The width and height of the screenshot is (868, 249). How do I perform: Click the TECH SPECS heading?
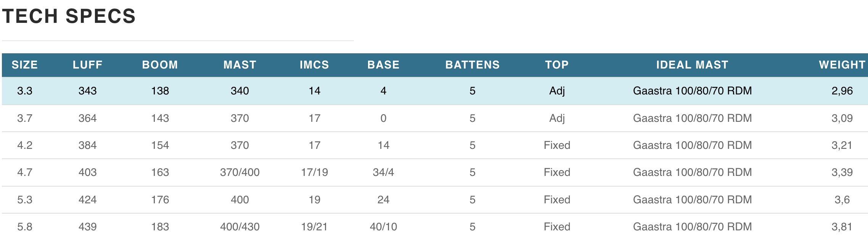[69, 16]
